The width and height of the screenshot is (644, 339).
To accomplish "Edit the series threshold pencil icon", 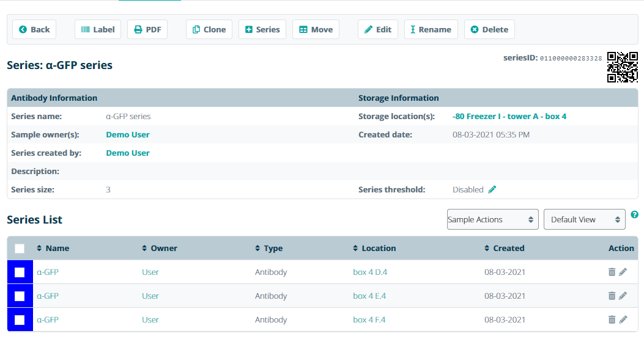I will tap(492, 190).
